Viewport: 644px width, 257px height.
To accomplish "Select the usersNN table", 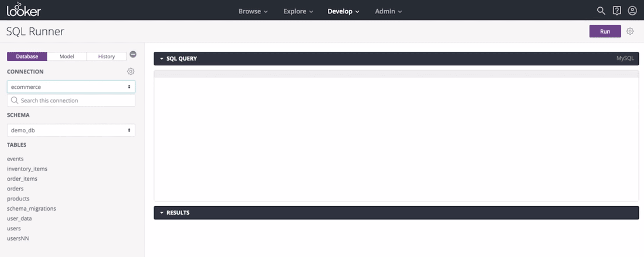I will tap(18, 238).
